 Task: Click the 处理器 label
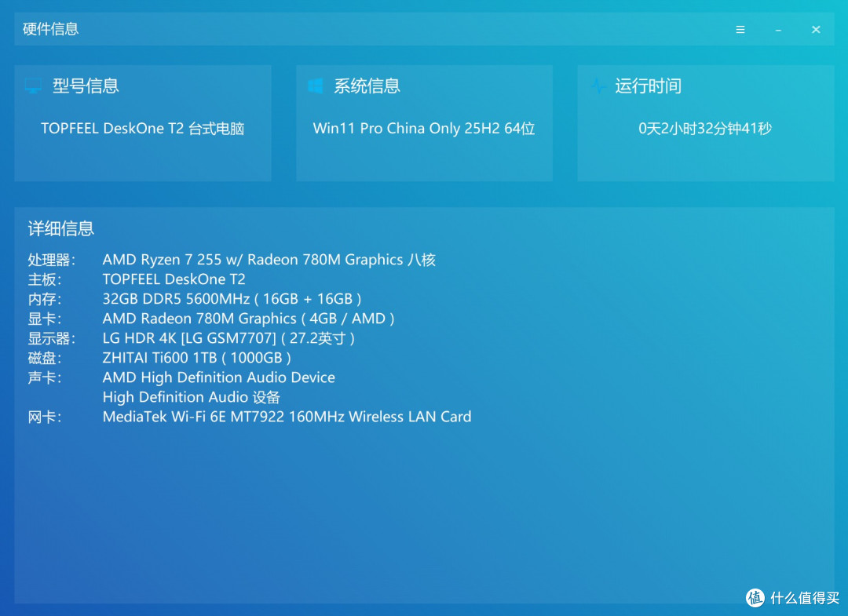51,260
